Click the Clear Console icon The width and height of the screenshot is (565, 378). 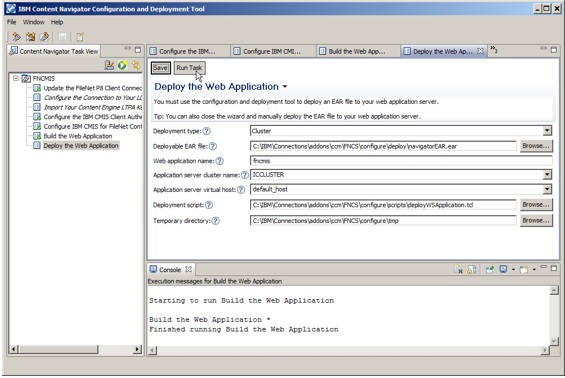(x=458, y=270)
